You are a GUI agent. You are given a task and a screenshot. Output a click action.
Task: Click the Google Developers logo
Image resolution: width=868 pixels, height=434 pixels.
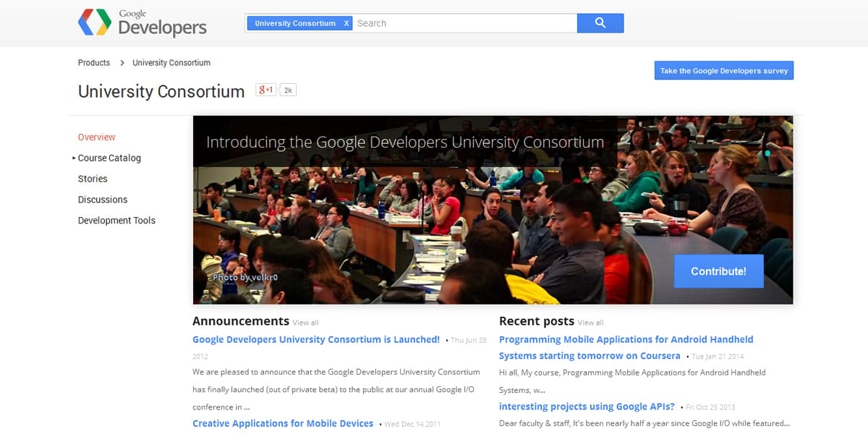(142, 23)
